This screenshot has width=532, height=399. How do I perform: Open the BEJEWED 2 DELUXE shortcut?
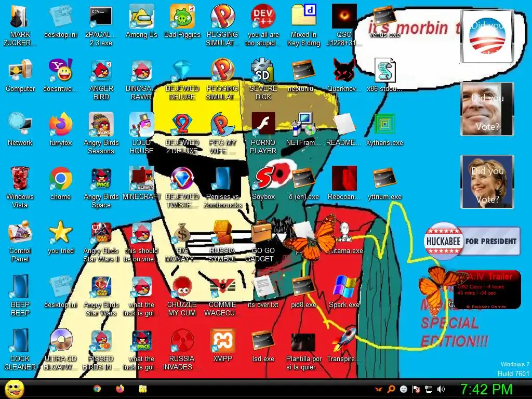coord(182,134)
